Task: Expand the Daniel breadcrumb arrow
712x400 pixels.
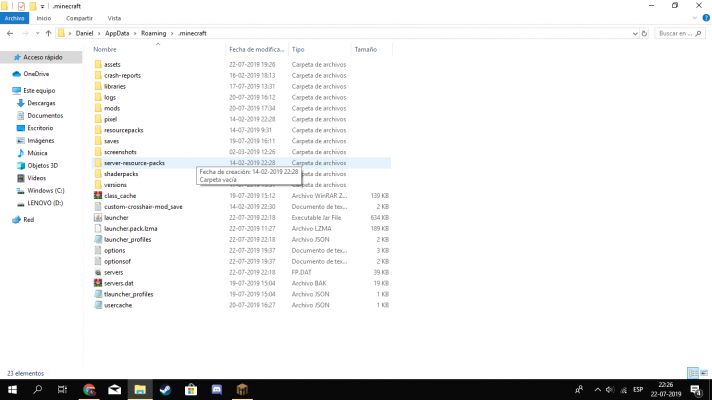Action: click(99, 33)
